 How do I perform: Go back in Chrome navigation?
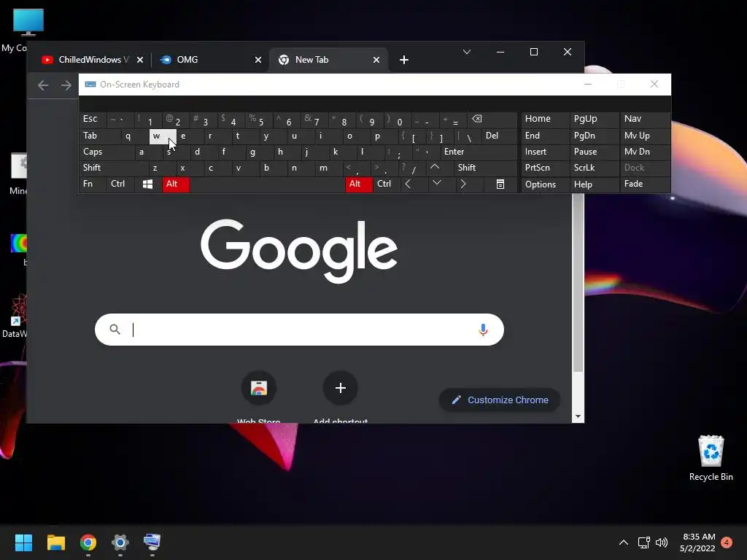(x=43, y=85)
